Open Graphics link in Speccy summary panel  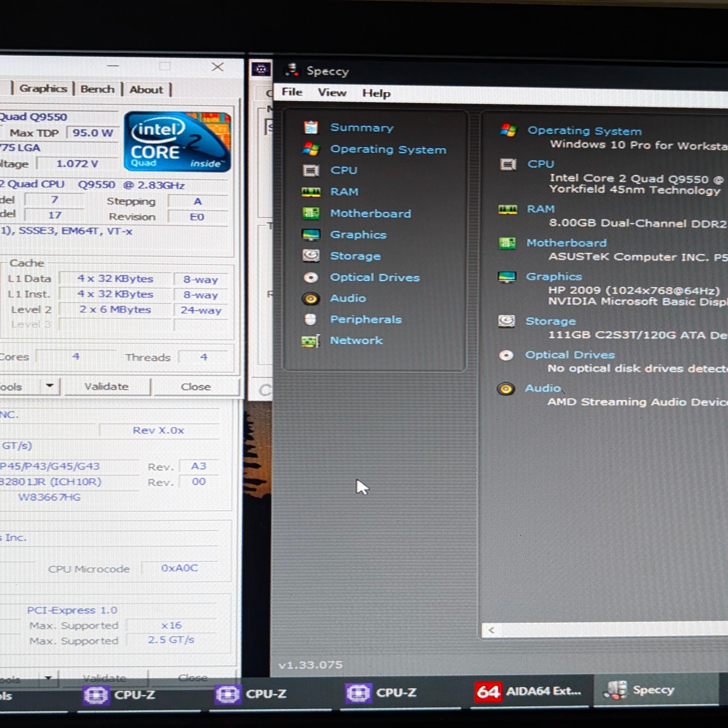pyautogui.click(x=554, y=277)
